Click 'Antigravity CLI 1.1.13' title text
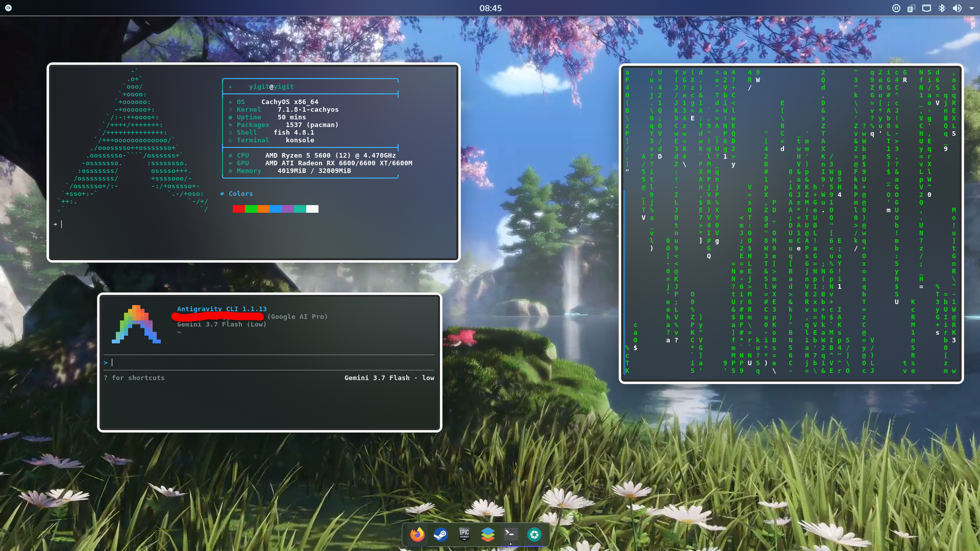This screenshot has height=551, width=980. tap(222, 309)
